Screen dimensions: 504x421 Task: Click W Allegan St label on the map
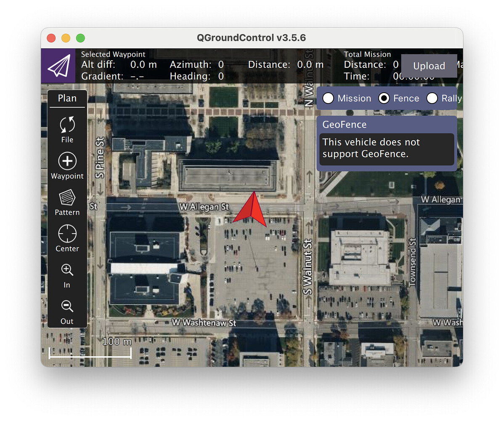[x=204, y=207]
